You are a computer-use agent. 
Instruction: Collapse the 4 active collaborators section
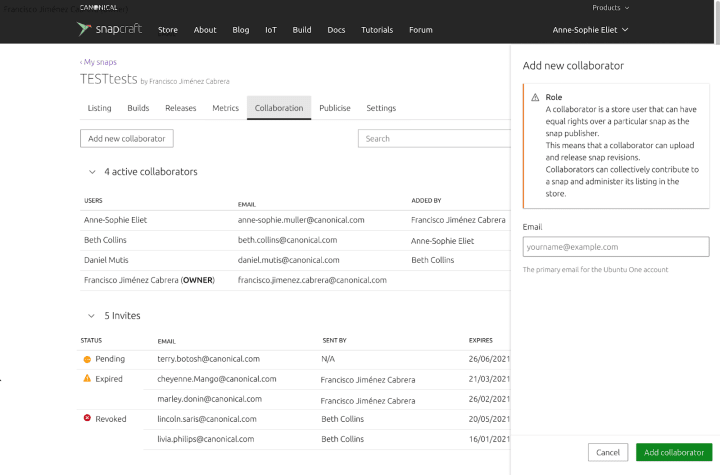pyautogui.click(x=92, y=172)
